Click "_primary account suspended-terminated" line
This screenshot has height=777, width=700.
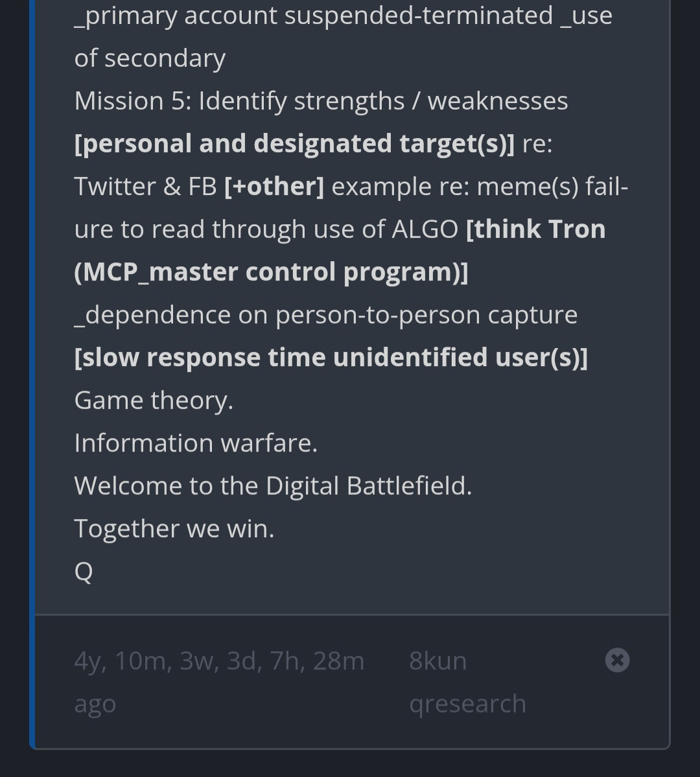(x=313, y=16)
